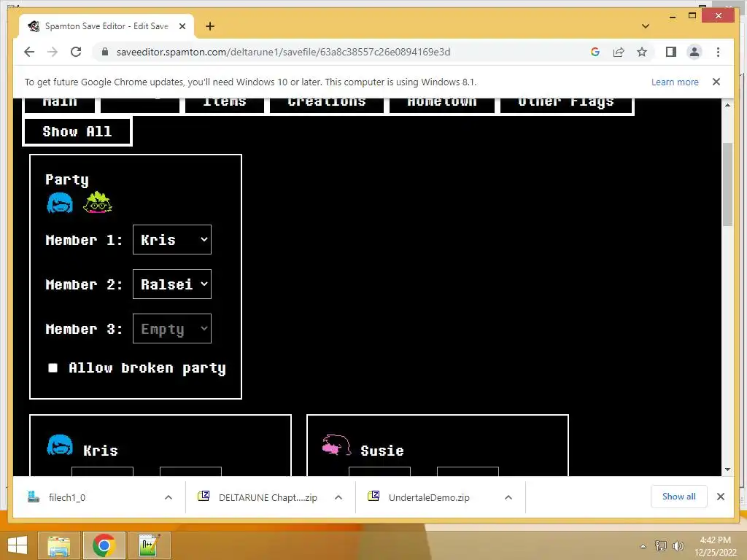Open Windows Start menu
747x560 pixels.
tap(18, 545)
